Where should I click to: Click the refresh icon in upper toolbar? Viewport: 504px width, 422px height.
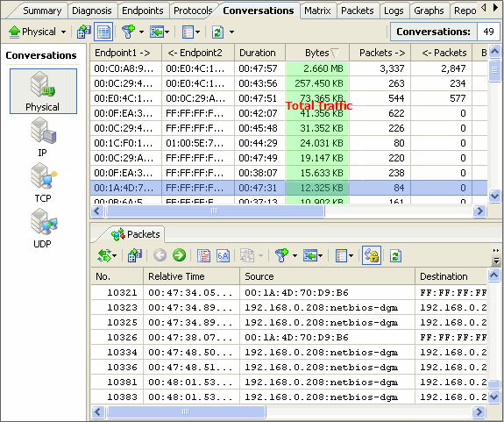coord(217,32)
